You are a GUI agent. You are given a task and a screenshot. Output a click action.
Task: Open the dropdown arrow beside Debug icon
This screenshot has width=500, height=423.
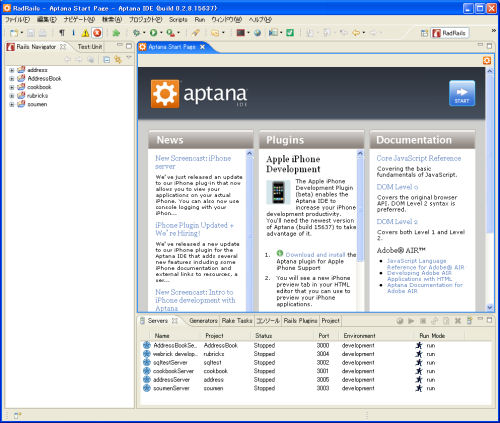(144, 33)
